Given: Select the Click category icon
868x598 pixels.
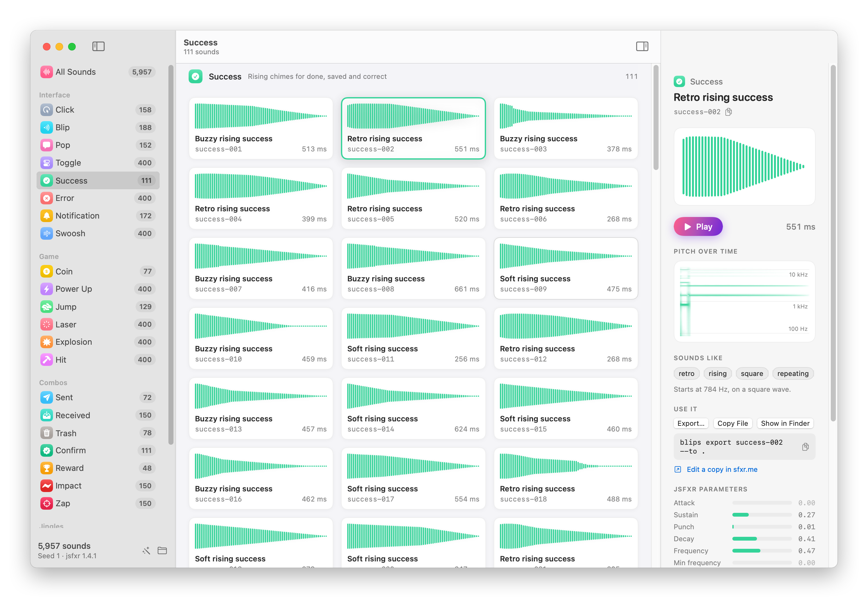Looking at the screenshot, I should coord(46,110).
